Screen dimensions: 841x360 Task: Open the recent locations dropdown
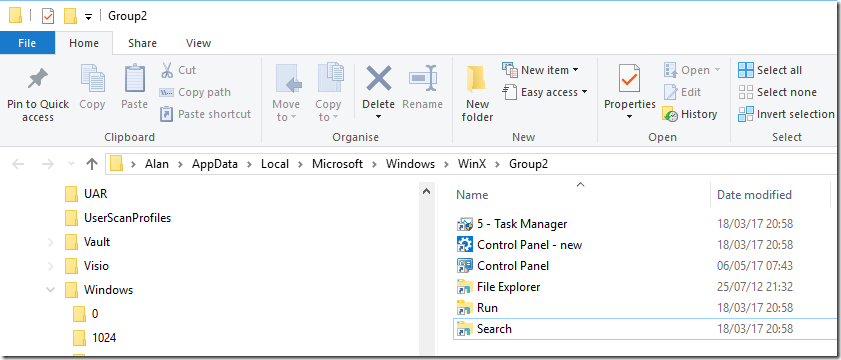coord(71,164)
